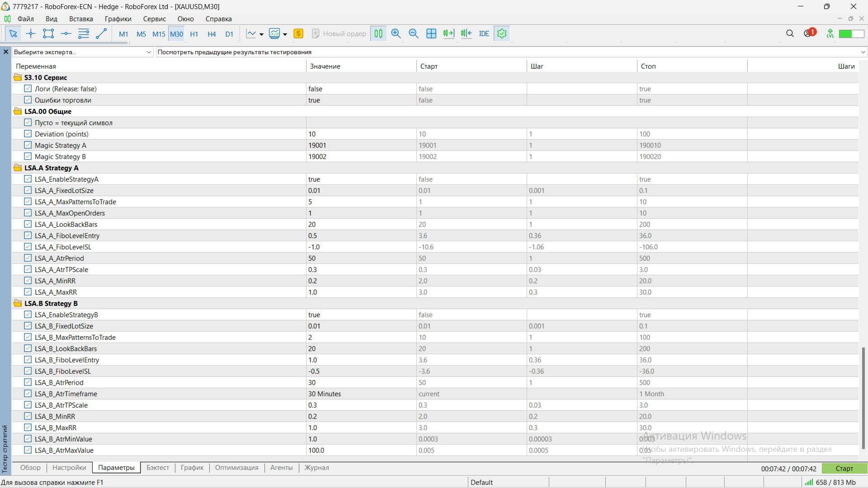
Task: Uncheck the LSA_EnableStrategyA checkbox
Action: point(28,179)
